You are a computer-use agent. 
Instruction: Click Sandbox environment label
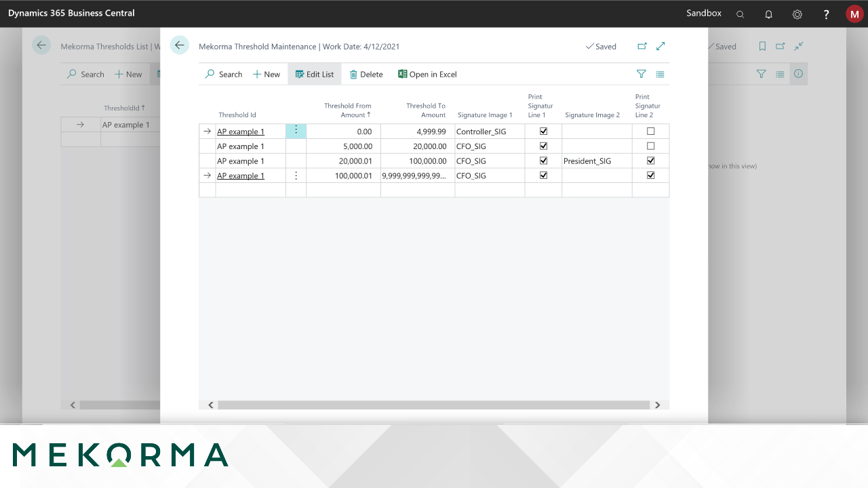704,13
